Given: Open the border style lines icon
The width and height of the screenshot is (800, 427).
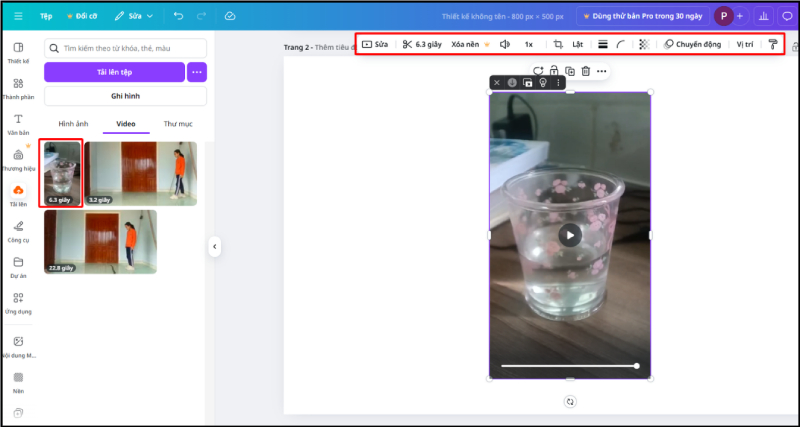Looking at the screenshot, I should [x=603, y=45].
